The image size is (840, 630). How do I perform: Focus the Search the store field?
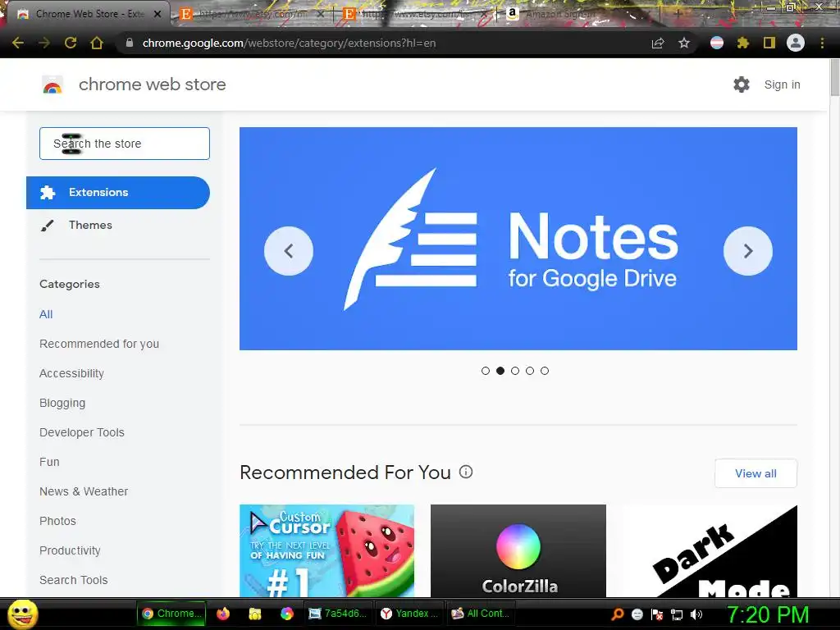point(125,144)
